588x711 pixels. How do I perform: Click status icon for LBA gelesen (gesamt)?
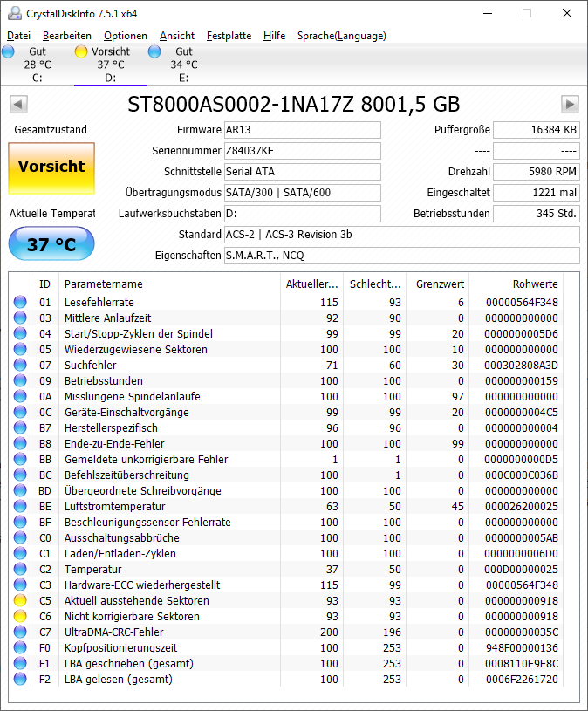(x=20, y=680)
